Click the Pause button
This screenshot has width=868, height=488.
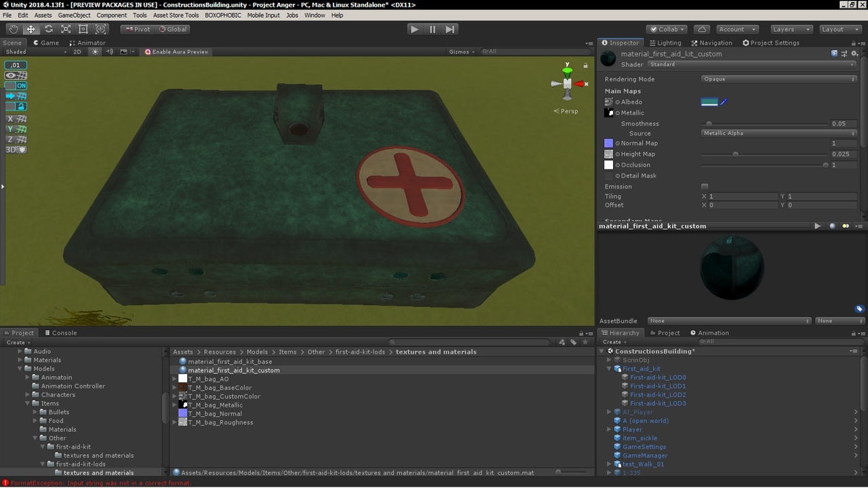coord(432,29)
